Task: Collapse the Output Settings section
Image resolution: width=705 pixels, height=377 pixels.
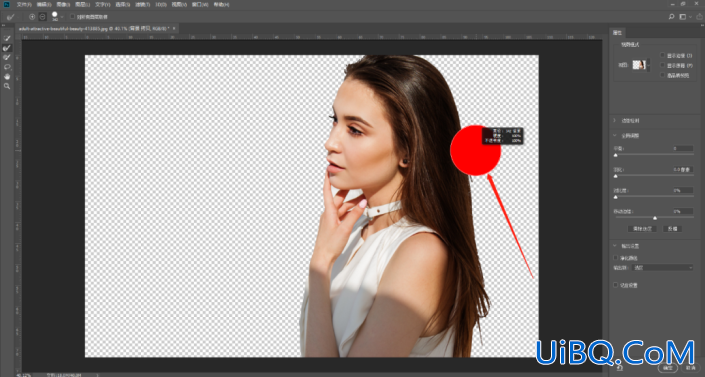Action: pos(615,246)
